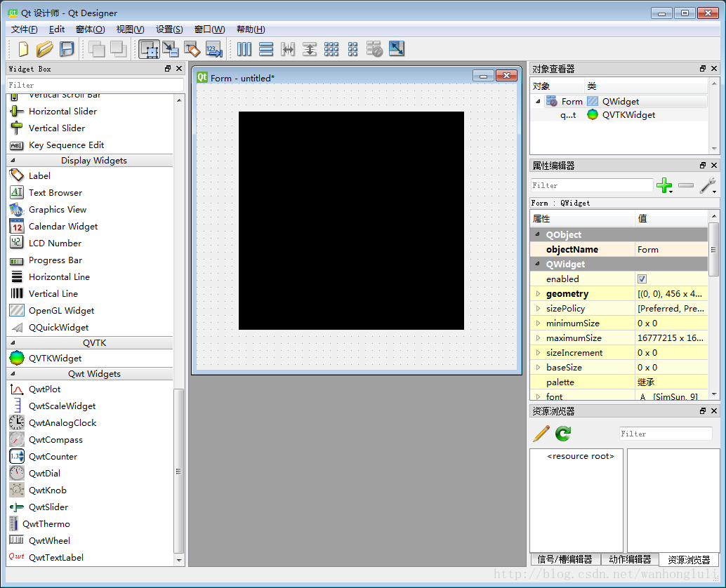Expand the geometry property row
The height and width of the screenshot is (588, 726).
coord(539,294)
